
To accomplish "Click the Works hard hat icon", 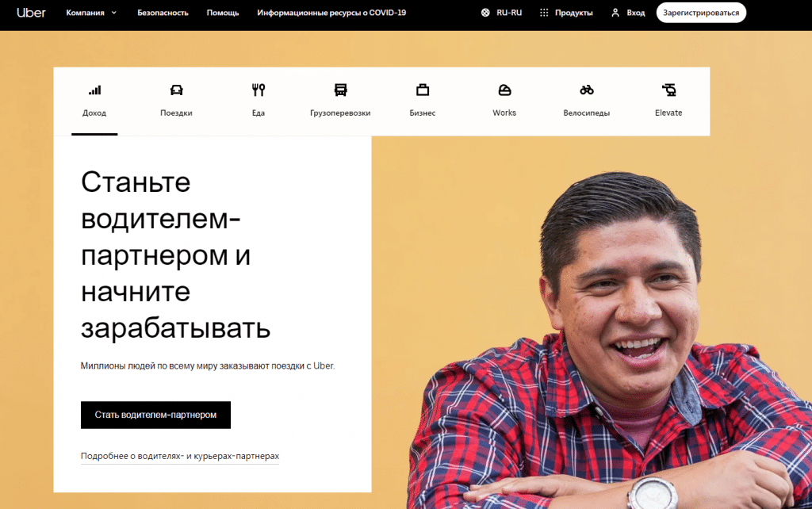I will 504,90.
